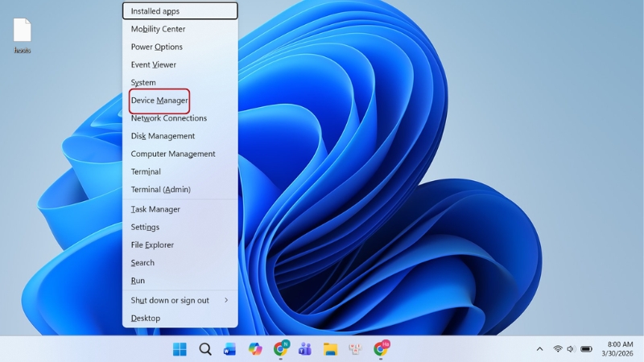Launch File Explorer menu entry
The height and width of the screenshot is (362, 644).
click(180, 245)
